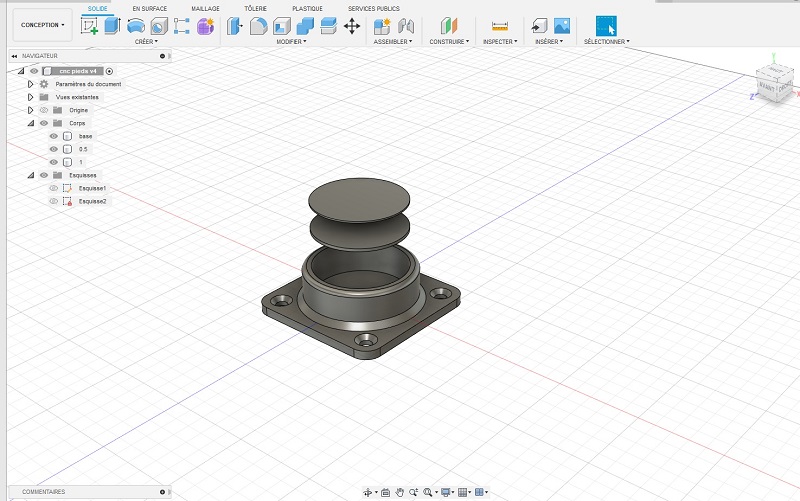Select the Fillet tool icon
This screenshot has width=800, height=501.
click(x=258, y=26)
